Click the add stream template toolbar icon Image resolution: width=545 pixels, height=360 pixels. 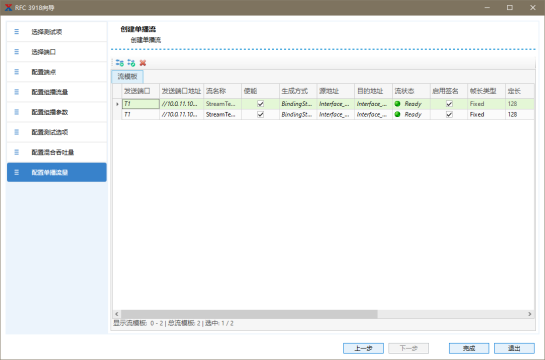tap(120, 63)
